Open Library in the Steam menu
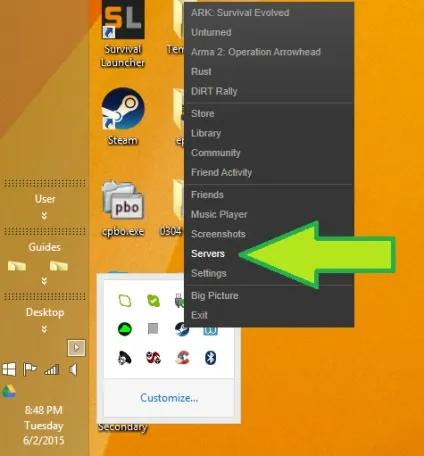The width and height of the screenshot is (424, 456). (269, 133)
